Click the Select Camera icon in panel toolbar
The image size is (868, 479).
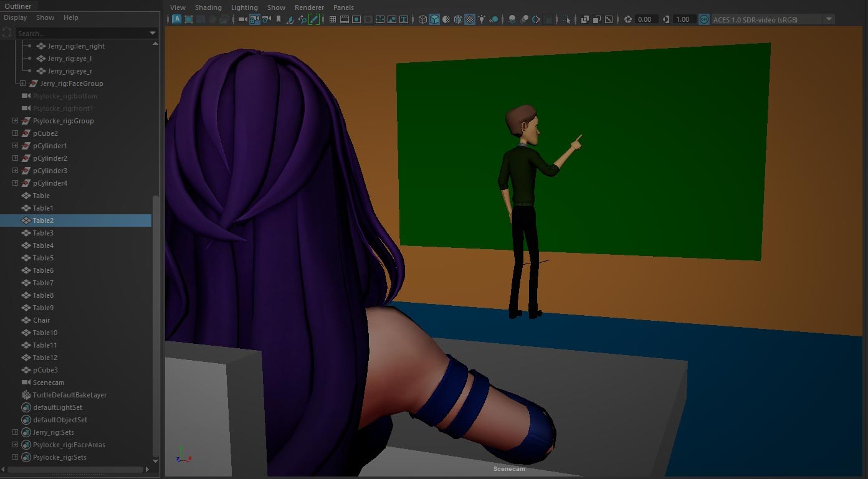point(243,19)
